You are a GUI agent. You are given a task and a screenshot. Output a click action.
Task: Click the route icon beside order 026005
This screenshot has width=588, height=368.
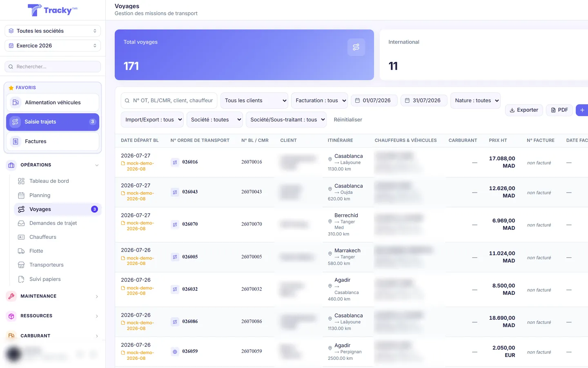click(x=175, y=257)
